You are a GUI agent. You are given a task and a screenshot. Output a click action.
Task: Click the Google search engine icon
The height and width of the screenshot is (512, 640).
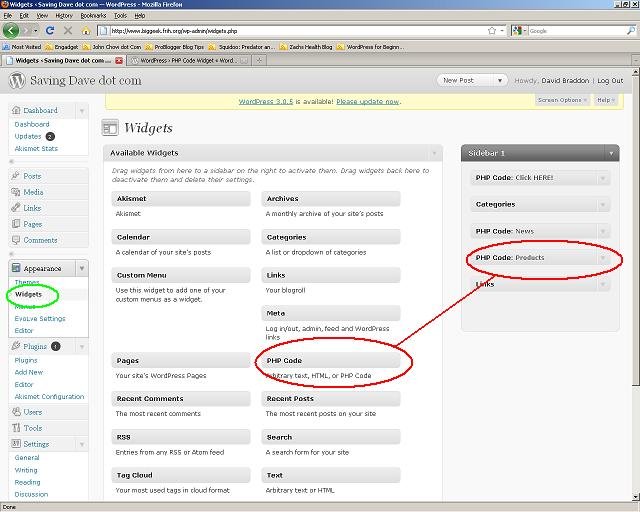click(517, 31)
